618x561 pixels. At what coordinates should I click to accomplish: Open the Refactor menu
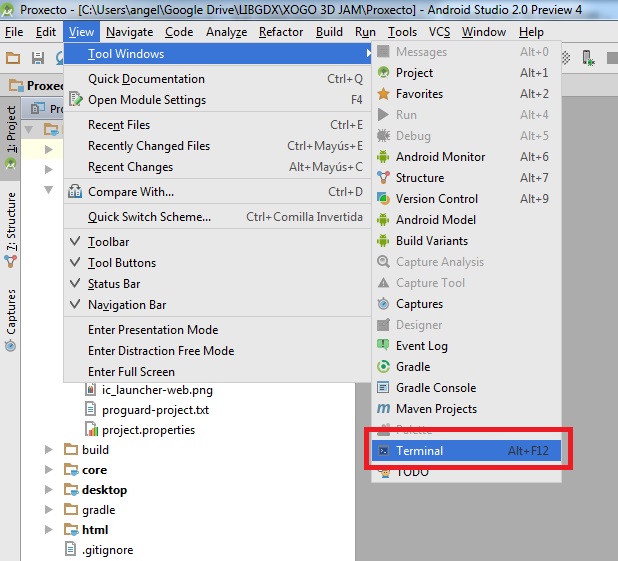pos(281,32)
